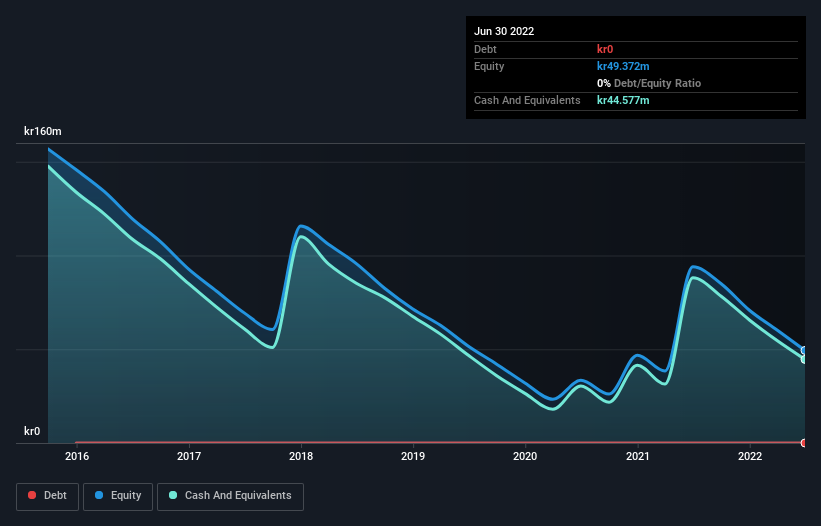Click the 2017 x-axis label
This screenshot has height=526, width=821.
pyautogui.click(x=189, y=456)
